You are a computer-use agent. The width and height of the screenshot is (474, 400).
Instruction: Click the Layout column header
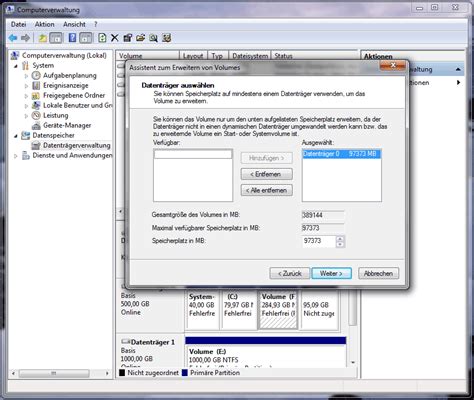click(193, 56)
